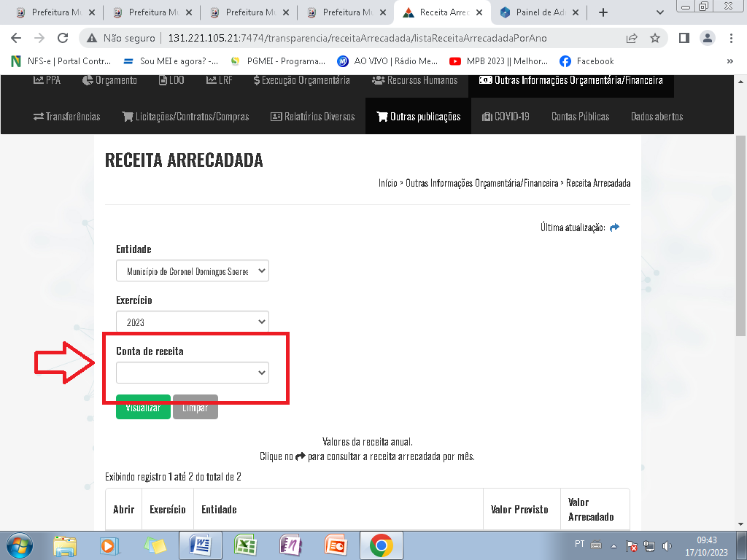The image size is (747, 560).
Task: Open NFS-e Portal Contr... bookmark
Action: click(61, 61)
